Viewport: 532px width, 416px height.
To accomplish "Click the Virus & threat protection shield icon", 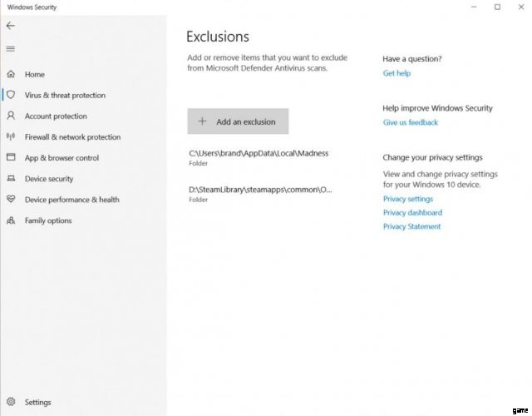I will point(11,96).
